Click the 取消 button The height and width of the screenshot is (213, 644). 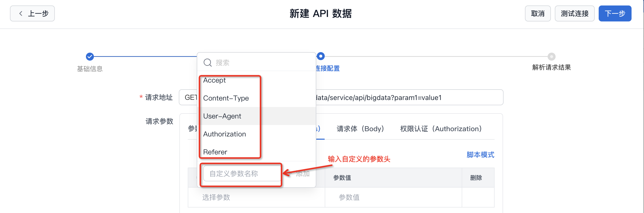(x=537, y=13)
